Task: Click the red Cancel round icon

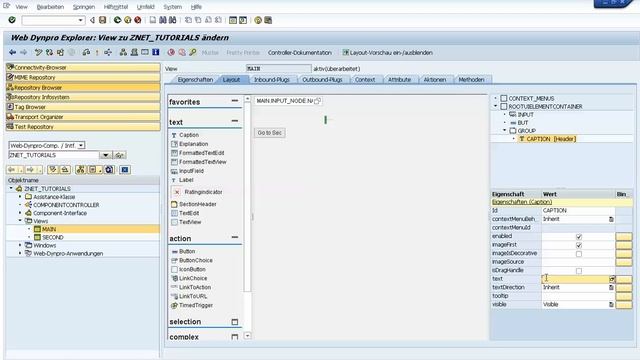Action: 138,20
